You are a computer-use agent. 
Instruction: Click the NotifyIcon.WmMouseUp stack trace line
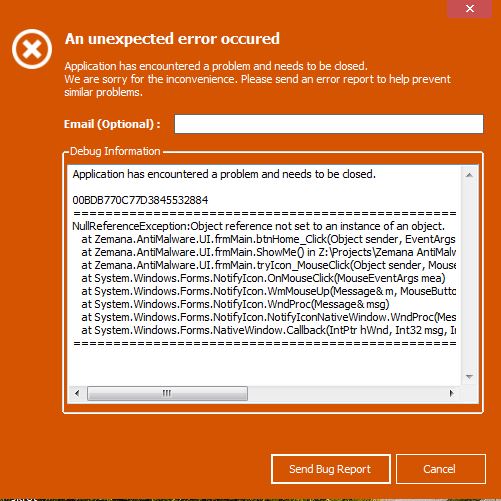268,291
